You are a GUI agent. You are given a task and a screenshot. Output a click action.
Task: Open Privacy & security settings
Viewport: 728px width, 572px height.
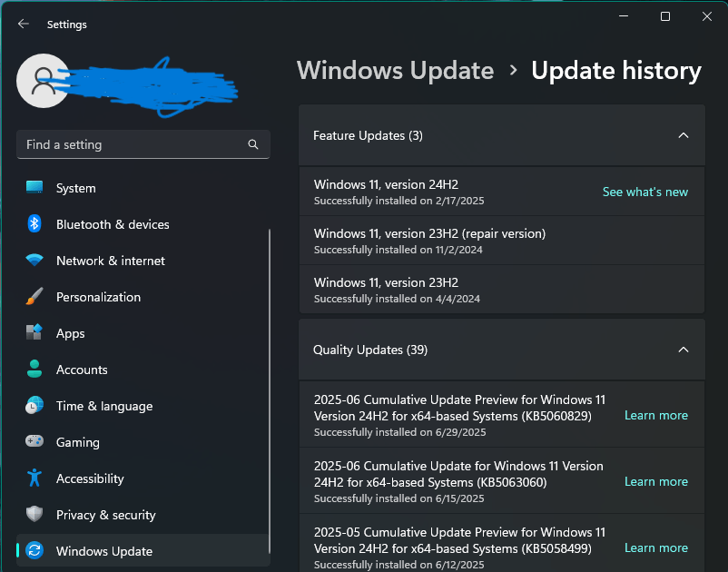tap(143, 515)
